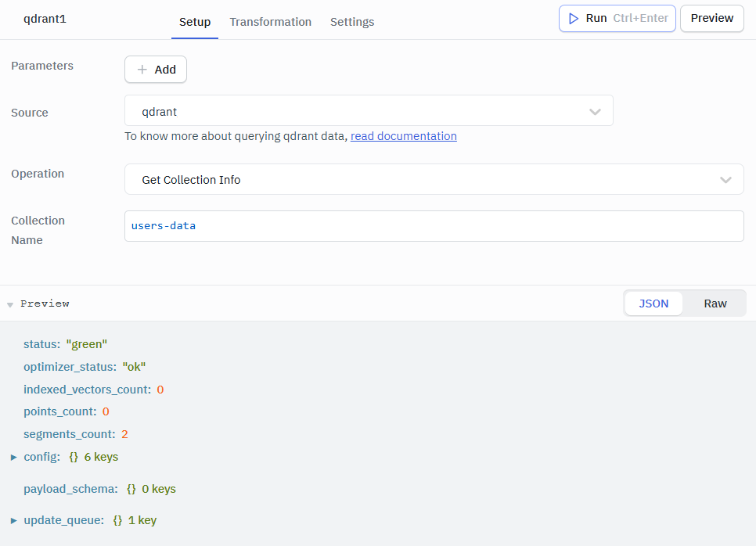
Task: Click the plus icon on Add button
Action: [142, 70]
